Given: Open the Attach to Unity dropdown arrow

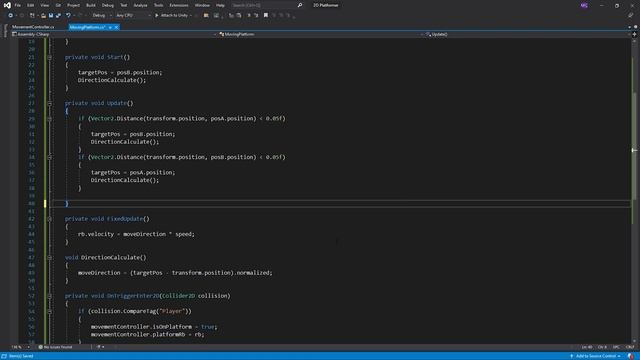Looking at the screenshot, I should [x=191, y=15].
